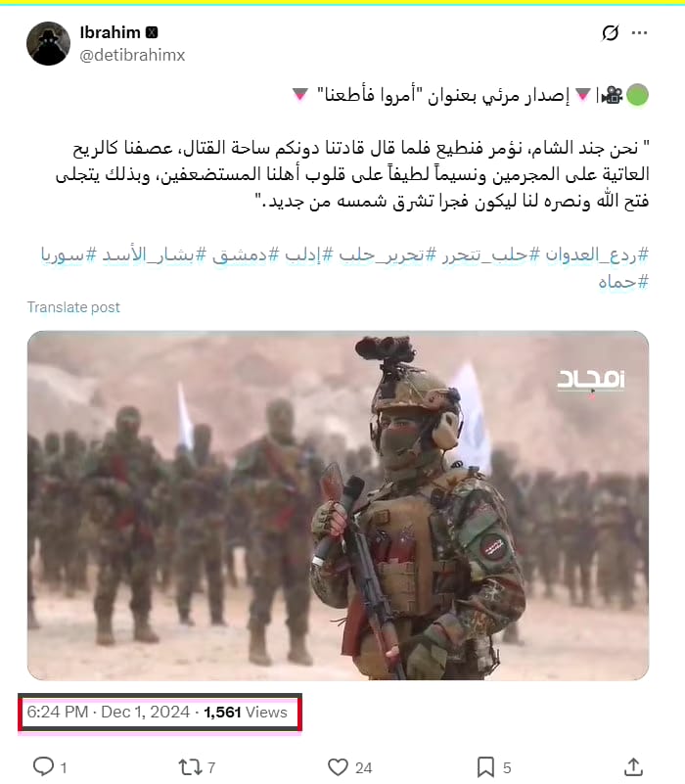685x784 pixels.
Task: Click the Grok slashed-circle icon
Action: point(610,33)
